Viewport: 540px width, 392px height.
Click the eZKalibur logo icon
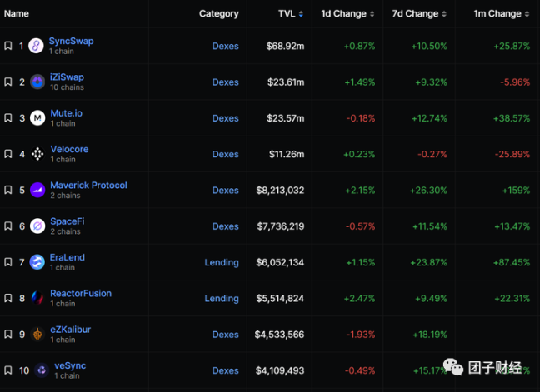pyautogui.click(x=37, y=335)
